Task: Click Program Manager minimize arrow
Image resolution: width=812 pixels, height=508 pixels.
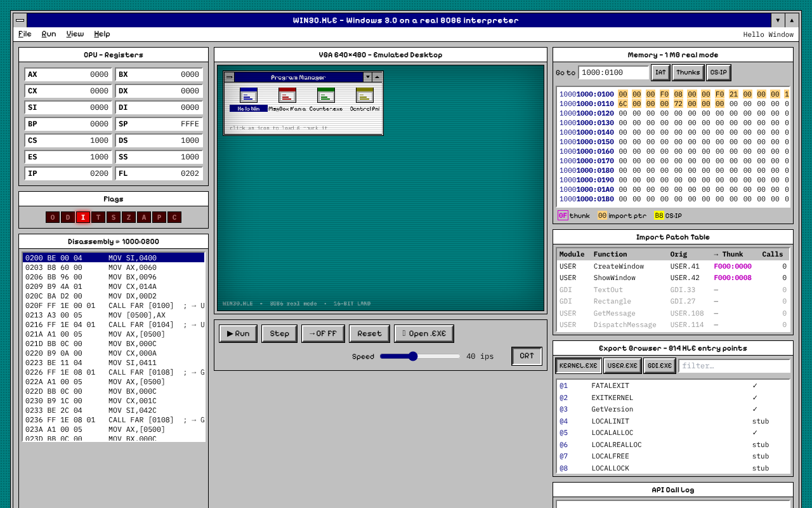Action: 367,77
